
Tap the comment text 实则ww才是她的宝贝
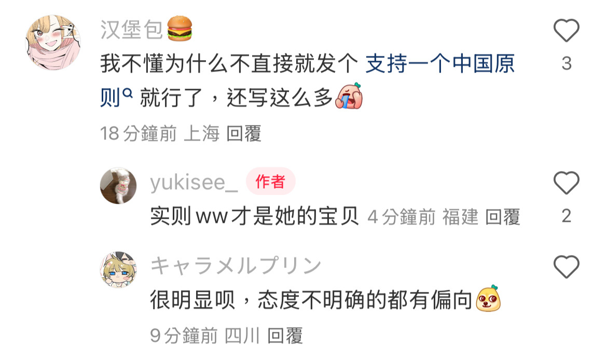pos(255,216)
